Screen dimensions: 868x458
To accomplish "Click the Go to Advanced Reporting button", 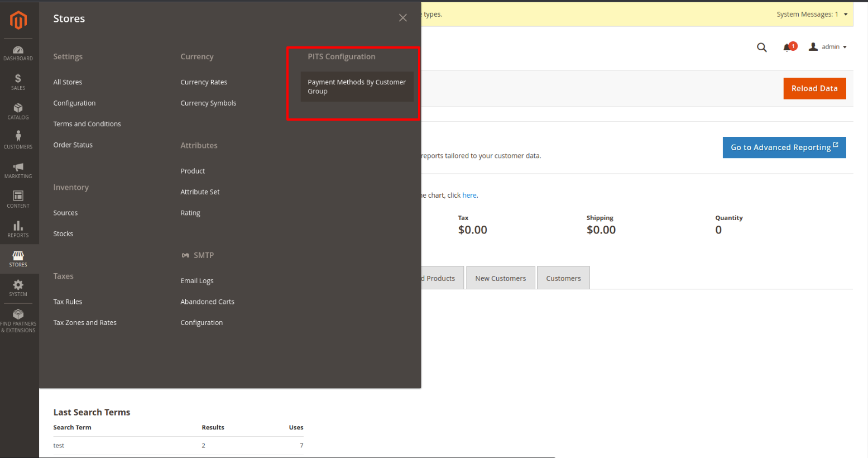I will pos(784,147).
